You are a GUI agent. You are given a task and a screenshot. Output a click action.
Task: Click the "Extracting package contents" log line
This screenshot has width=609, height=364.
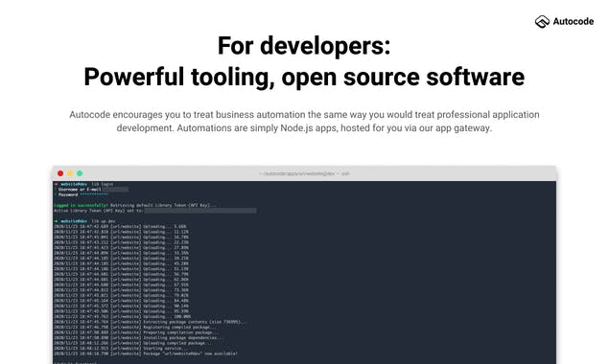pyautogui.click(x=151, y=322)
